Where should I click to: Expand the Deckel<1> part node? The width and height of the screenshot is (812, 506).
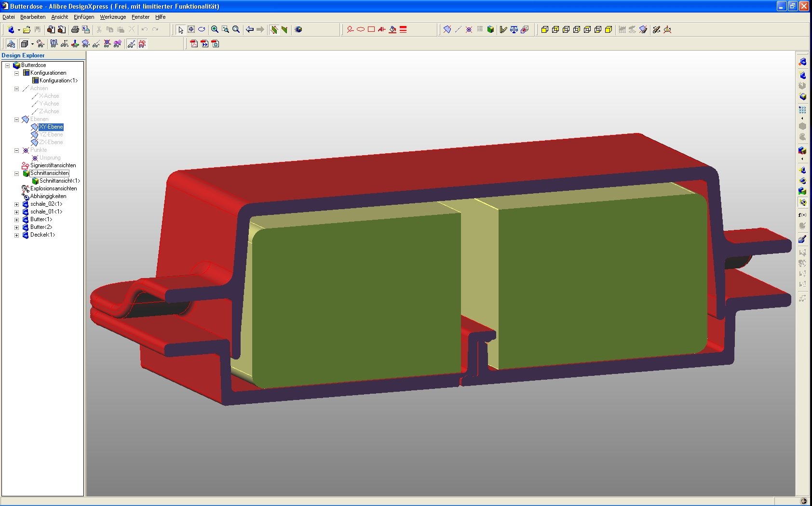(16, 235)
